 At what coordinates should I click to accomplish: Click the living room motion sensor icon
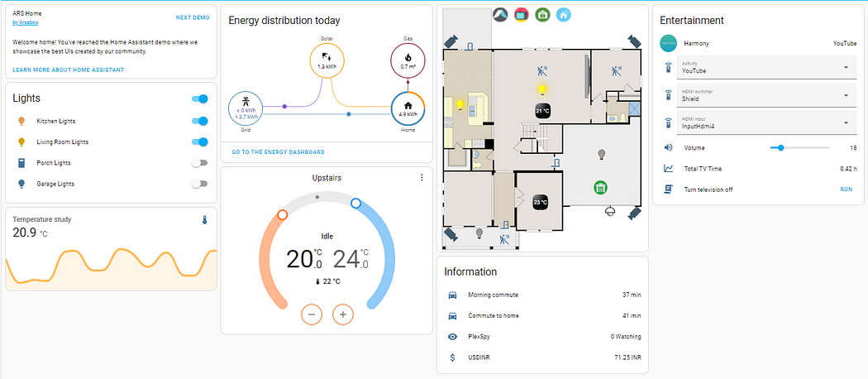pyautogui.click(x=542, y=71)
